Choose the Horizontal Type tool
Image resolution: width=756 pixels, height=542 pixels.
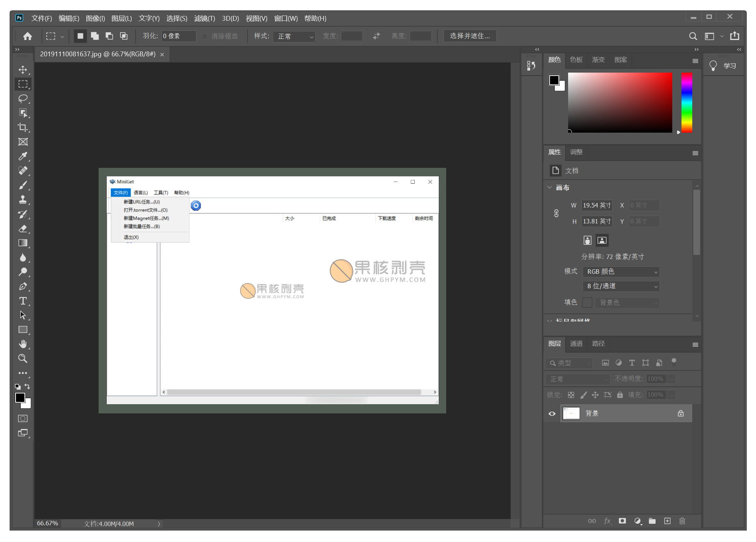click(x=23, y=301)
